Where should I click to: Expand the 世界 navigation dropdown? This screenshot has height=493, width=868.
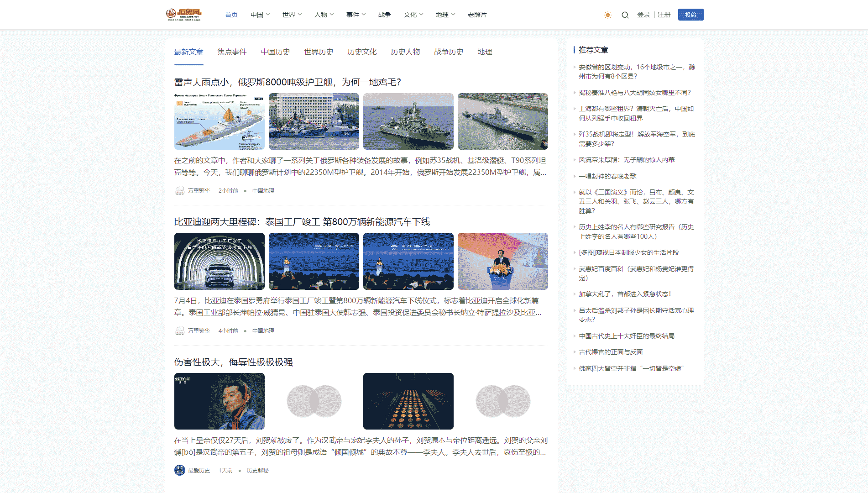292,15
